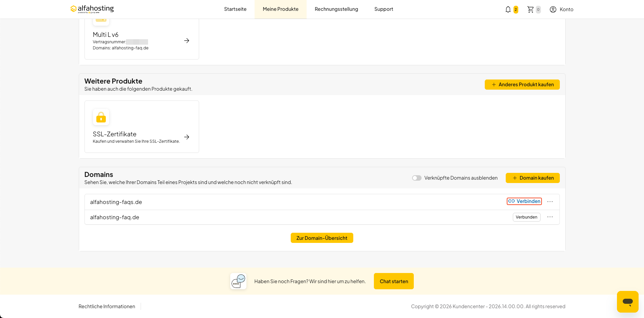Image resolution: width=644 pixels, height=318 pixels.
Task: Open Support menu item
Action: click(x=384, y=9)
